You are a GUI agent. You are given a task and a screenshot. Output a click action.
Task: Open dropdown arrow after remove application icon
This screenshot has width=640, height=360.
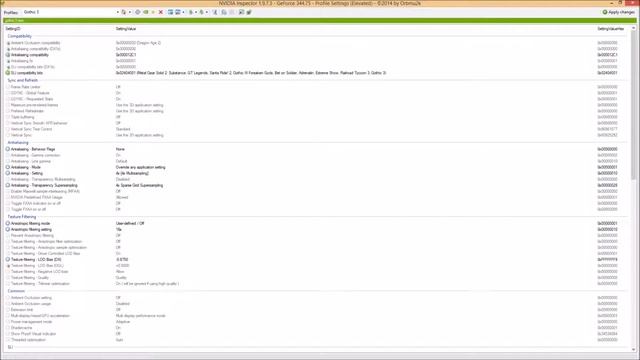(183, 12)
